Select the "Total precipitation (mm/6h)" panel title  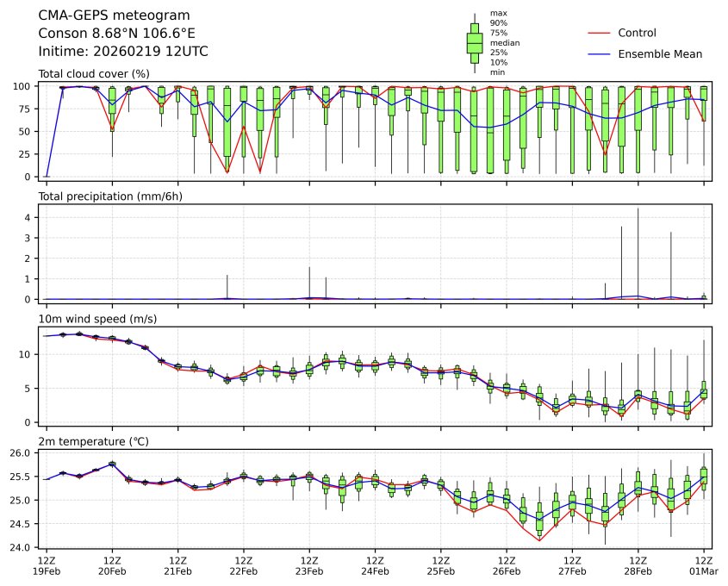[x=110, y=196]
